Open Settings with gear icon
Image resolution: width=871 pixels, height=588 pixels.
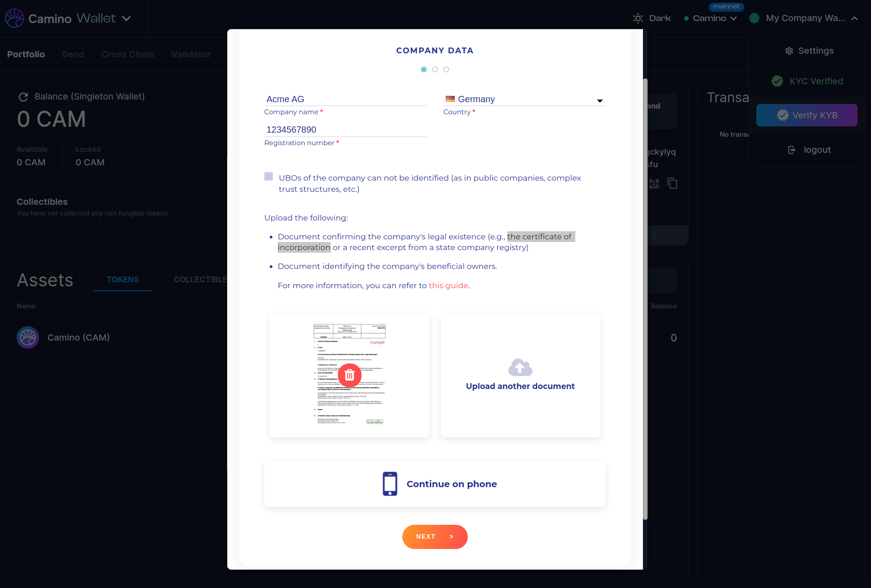809,51
